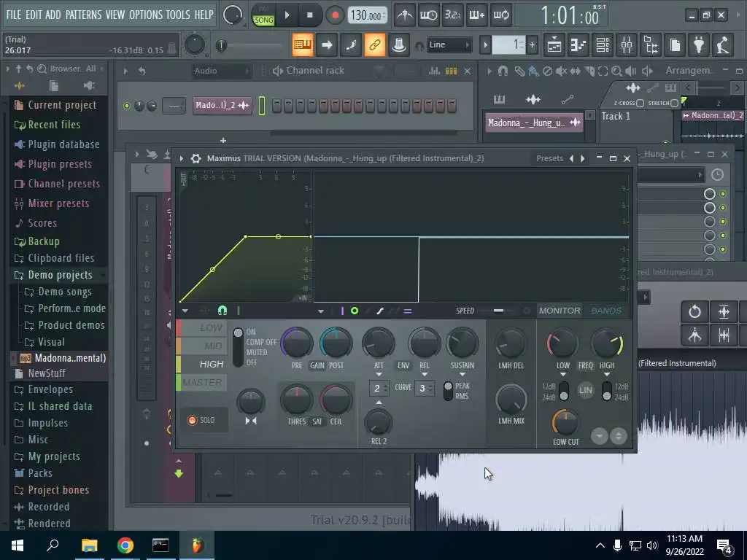
Task: Toggle LOW band 12dB/24dB slope switch
Action: click(x=564, y=391)
